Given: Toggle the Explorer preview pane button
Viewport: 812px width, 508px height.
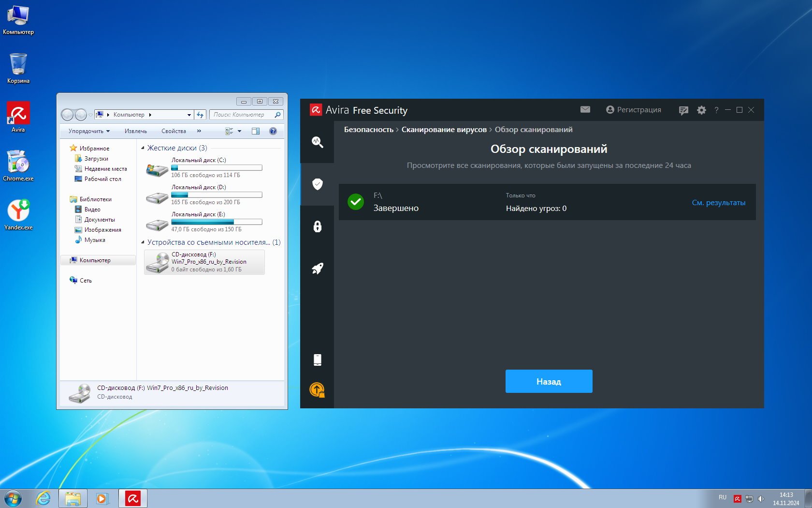Looking at the screenshot, I should click(x=256, y=131).
